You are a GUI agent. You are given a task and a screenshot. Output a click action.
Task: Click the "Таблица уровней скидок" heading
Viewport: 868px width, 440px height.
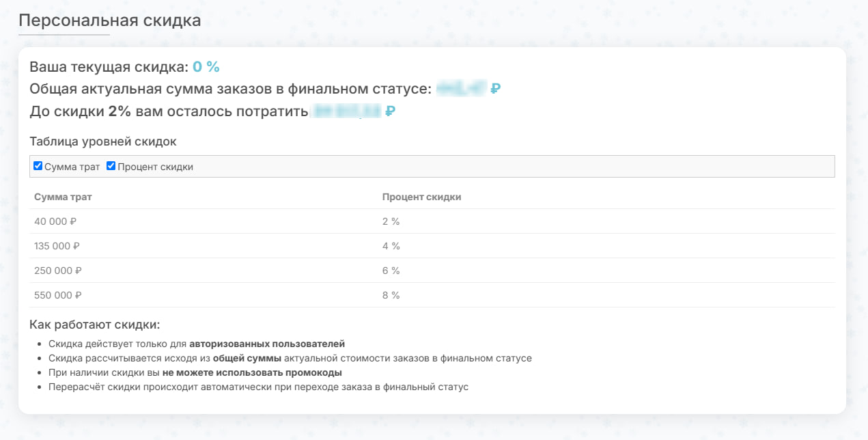(x=103, y=141)
